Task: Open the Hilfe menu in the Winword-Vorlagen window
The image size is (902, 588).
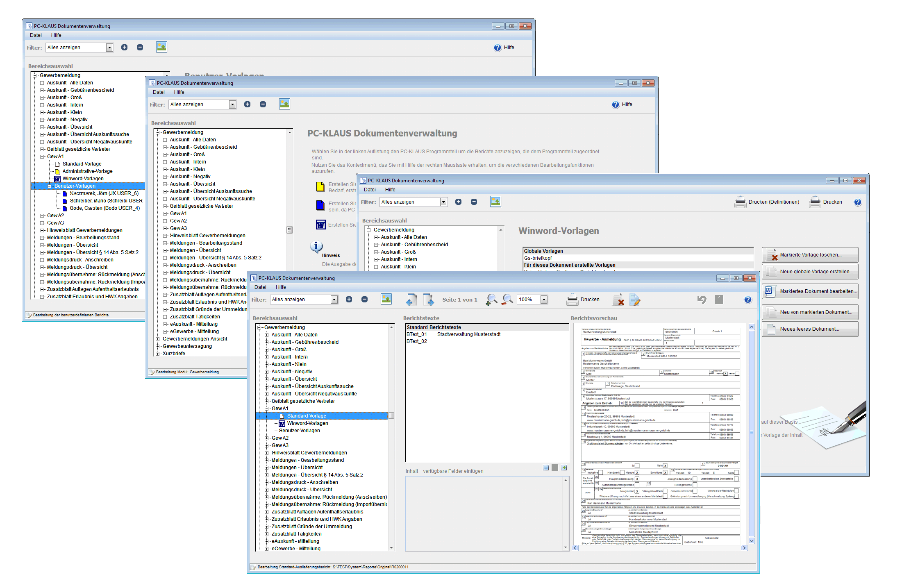Action: (x=390, y=190)
